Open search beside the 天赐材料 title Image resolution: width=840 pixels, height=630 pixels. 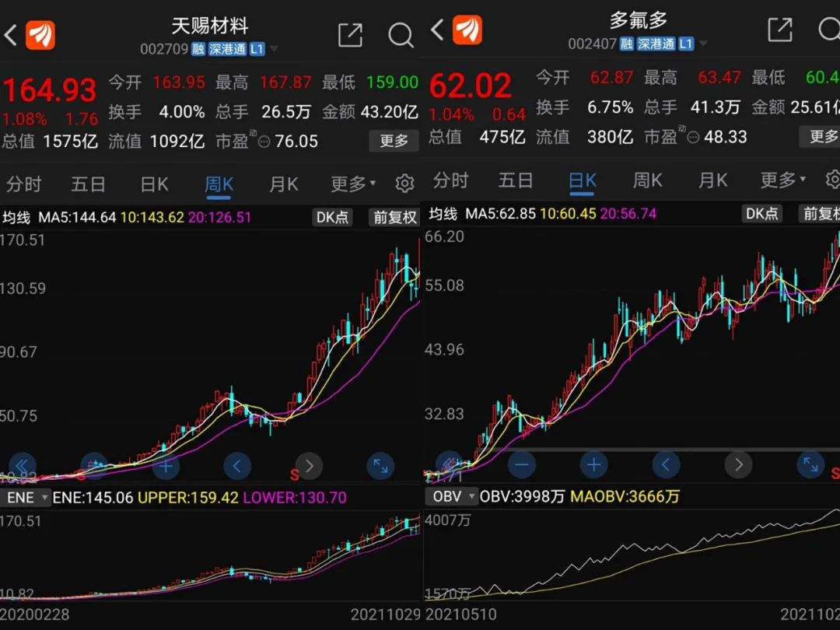coord(401,35)
